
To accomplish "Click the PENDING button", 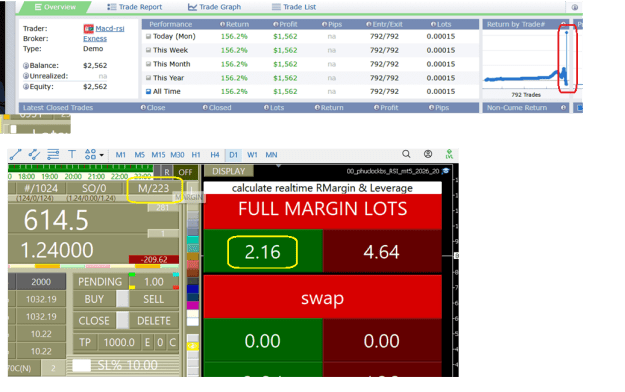I will coord(100,282).
